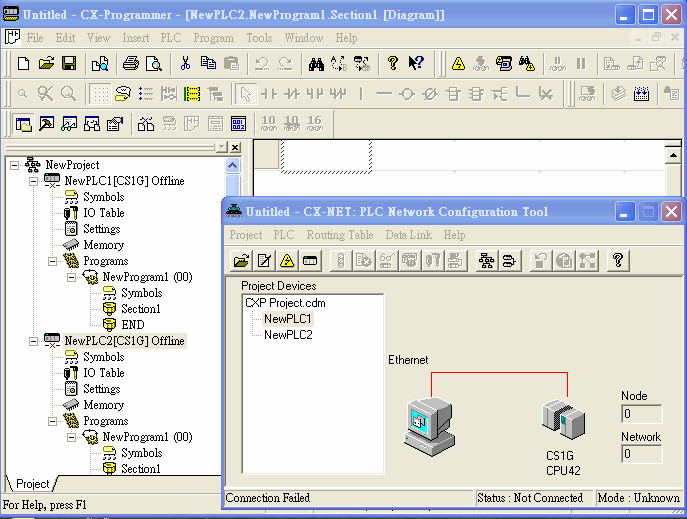Viewport: 687px width, 519px height.
Task: Select Settings under NewPLC1
Action: [102, 229]
